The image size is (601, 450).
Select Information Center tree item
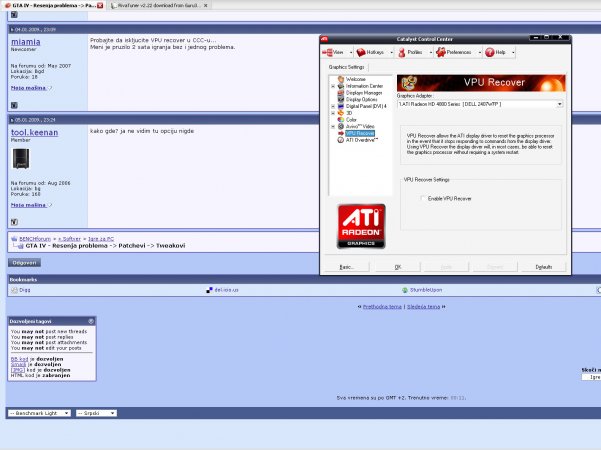click(x=364, y=86)
